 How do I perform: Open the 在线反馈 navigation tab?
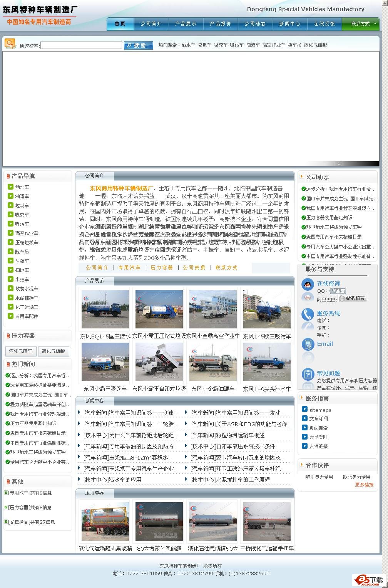click(x=324, y=24)
